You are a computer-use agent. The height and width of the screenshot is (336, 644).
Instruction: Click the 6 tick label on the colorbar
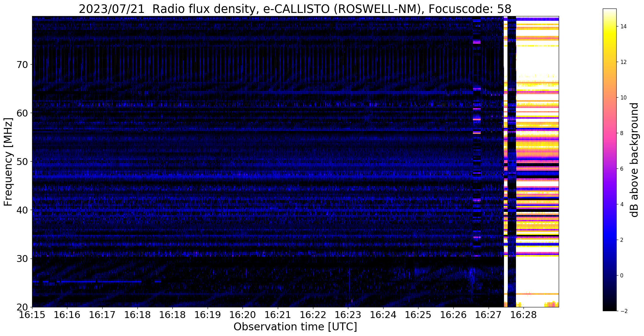pyautogui.click(x=621, y=169)
